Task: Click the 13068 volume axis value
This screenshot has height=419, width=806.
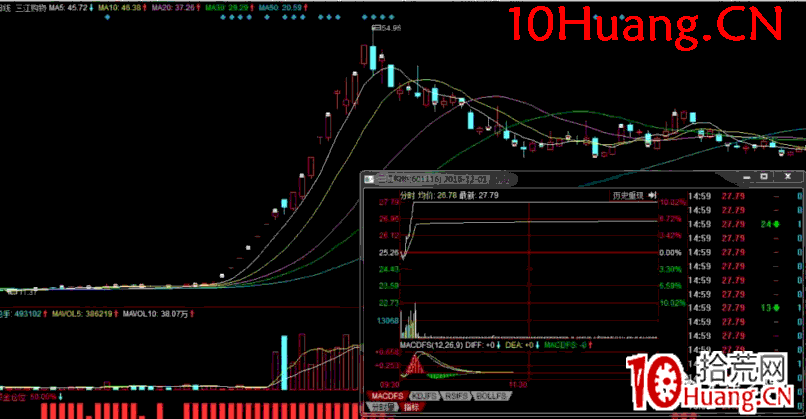Action: coord(388,321)
